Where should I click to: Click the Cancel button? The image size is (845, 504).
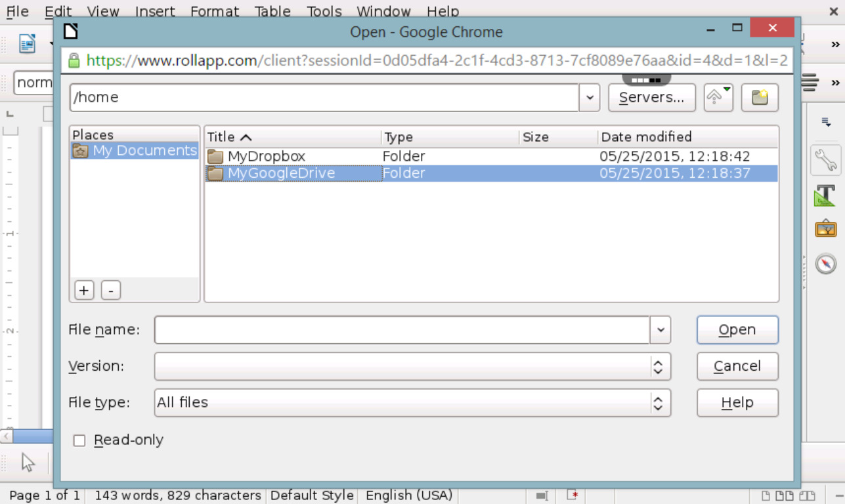pos(737,366)
